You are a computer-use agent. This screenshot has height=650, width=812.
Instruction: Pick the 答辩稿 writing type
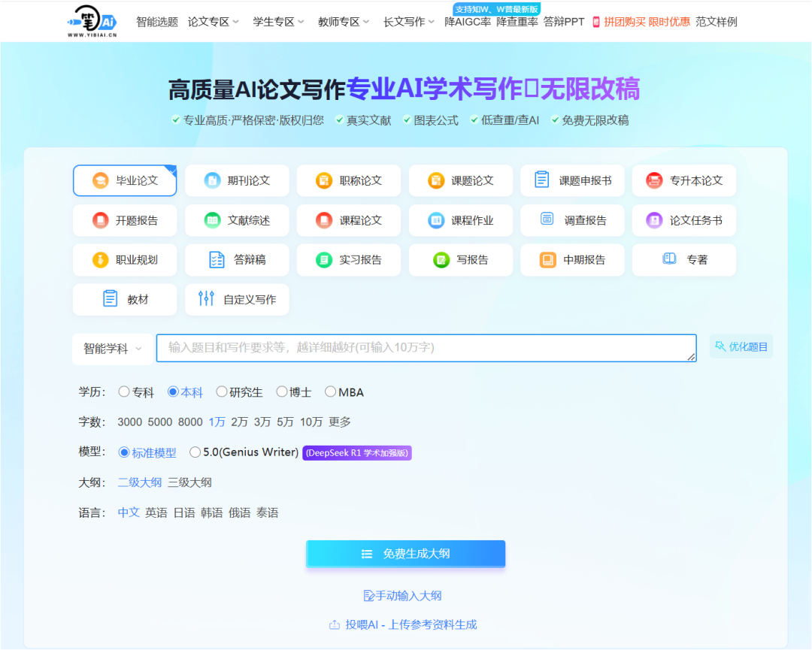(x=236, y=260)
